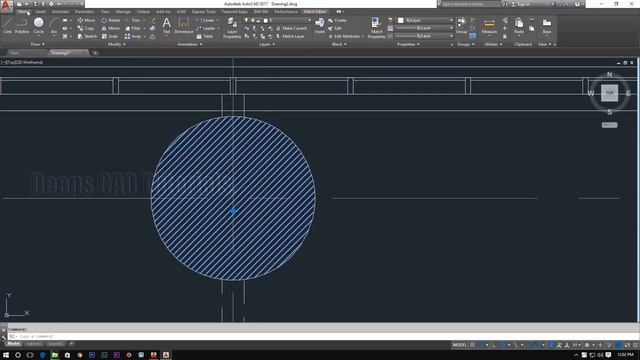
Task: Select the Dimension tool
Action: (x=184, y=25)
